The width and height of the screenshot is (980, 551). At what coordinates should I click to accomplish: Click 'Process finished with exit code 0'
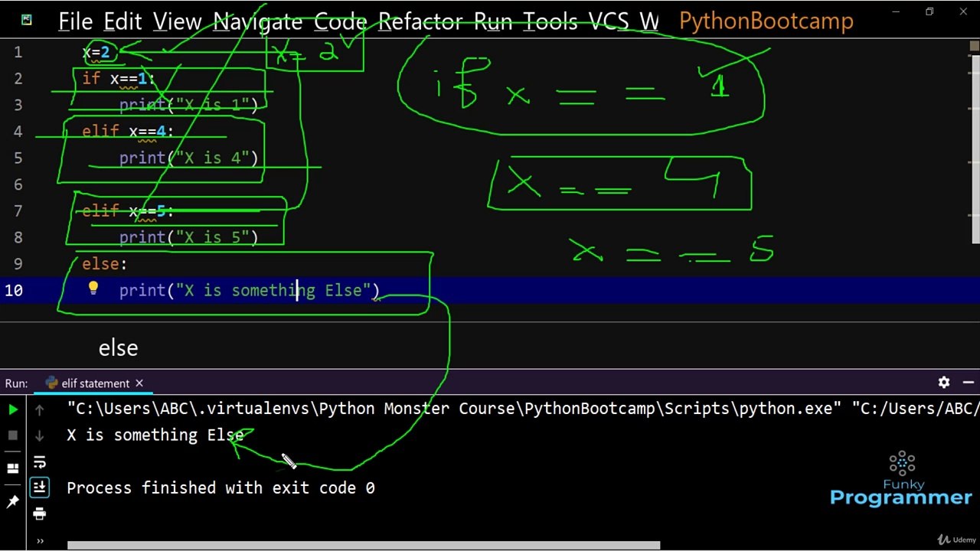point(220,487)
